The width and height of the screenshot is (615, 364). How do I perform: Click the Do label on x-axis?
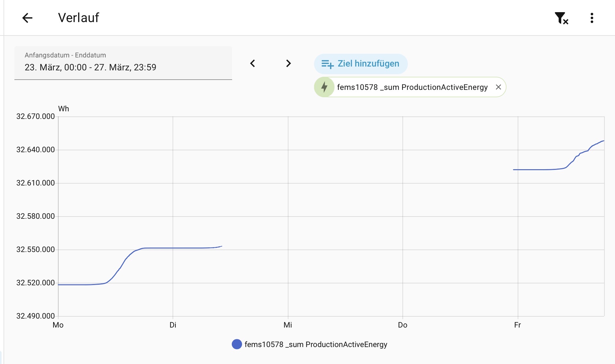[x=402, y=325]
